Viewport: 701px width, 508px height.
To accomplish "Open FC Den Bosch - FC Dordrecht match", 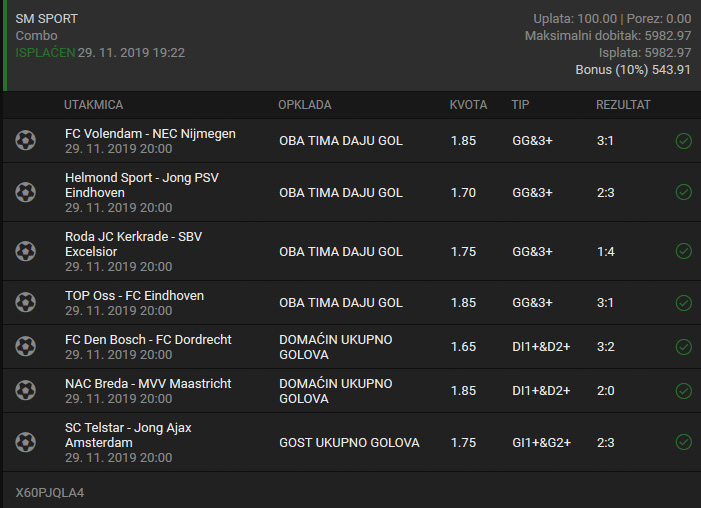I will point(148,340).
